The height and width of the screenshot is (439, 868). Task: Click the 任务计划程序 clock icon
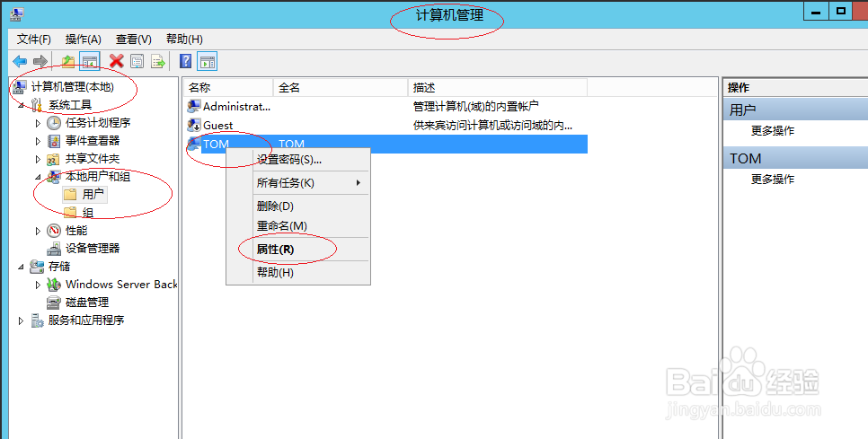[54, 123]
